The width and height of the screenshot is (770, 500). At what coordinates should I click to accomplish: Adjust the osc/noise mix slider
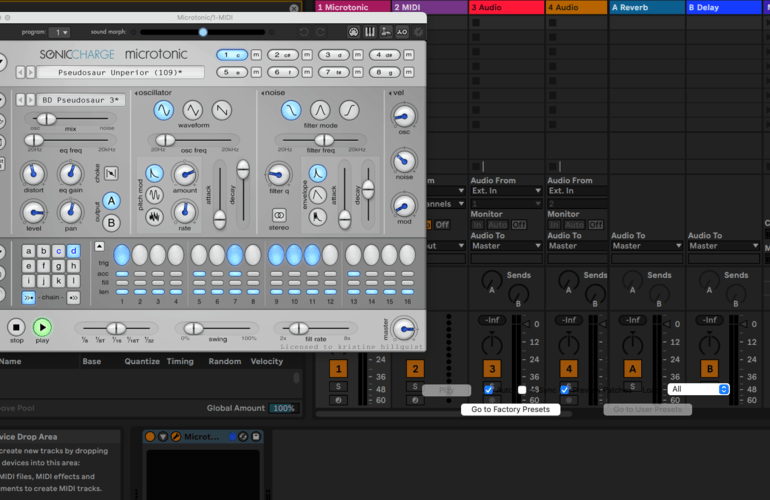(x=47, y=118)
